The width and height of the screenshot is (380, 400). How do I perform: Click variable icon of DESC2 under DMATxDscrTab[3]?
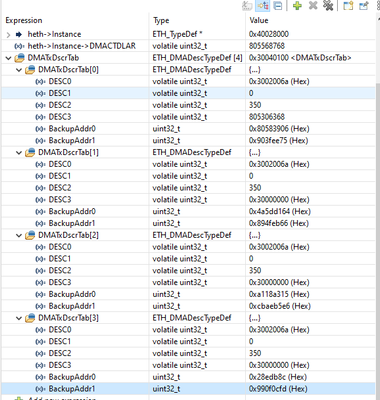[40, 353]
